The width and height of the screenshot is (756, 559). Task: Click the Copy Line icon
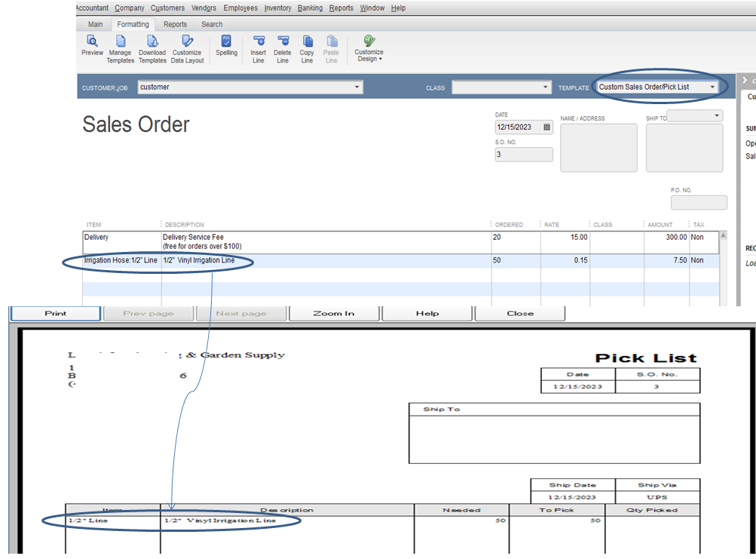pos(307,47)
